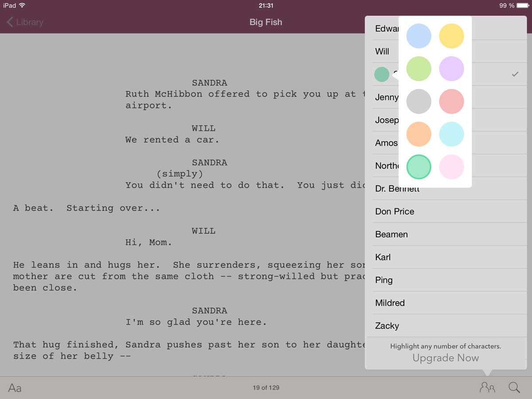This screenshot has height=399, width=532.
Task: Tap the green color dot beside highlighted character
Action: click(x=382, y=74)
